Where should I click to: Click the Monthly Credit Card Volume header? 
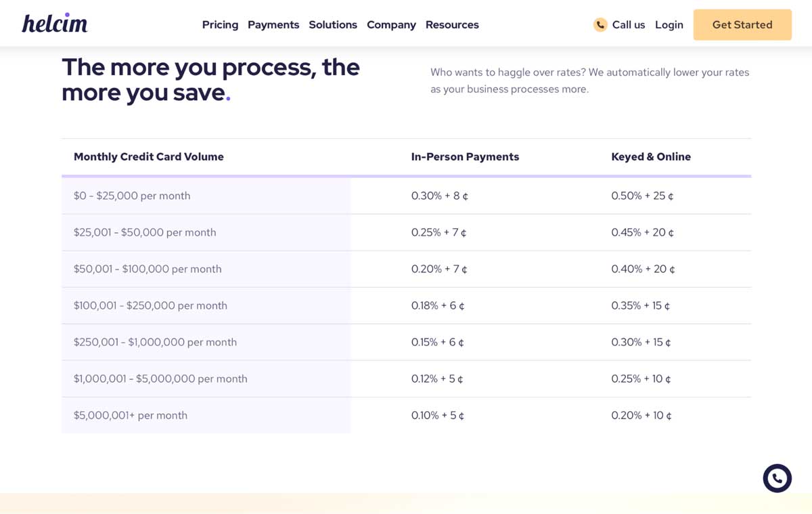point(149,156)
